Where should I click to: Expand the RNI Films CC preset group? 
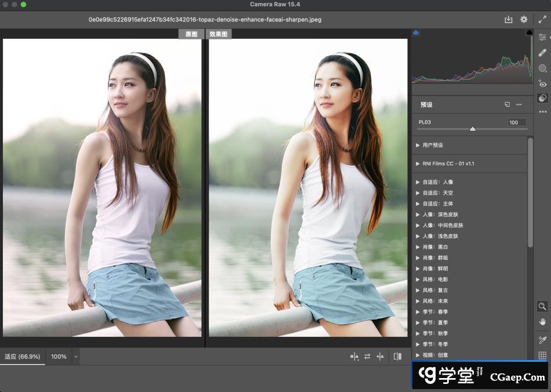pos(418,164)
